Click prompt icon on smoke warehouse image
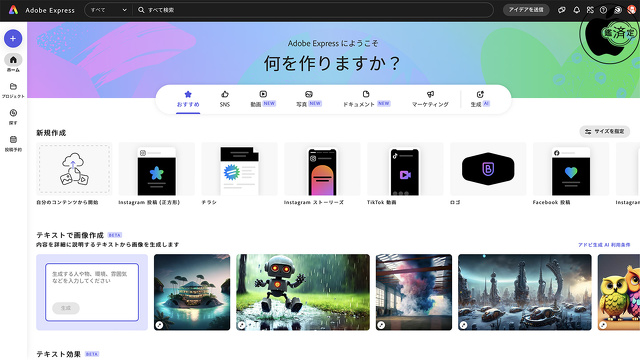Screen dimensions: 640x360 coord(381,325)
